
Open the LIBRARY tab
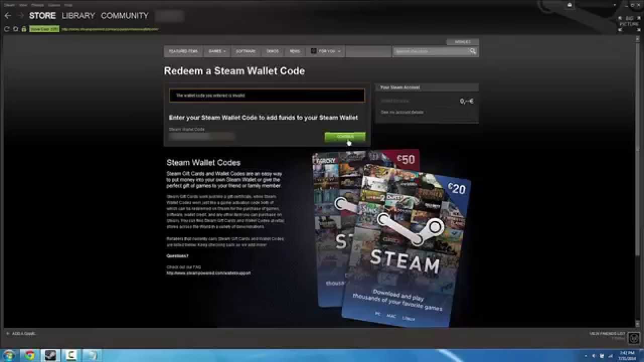coord(78,16)
